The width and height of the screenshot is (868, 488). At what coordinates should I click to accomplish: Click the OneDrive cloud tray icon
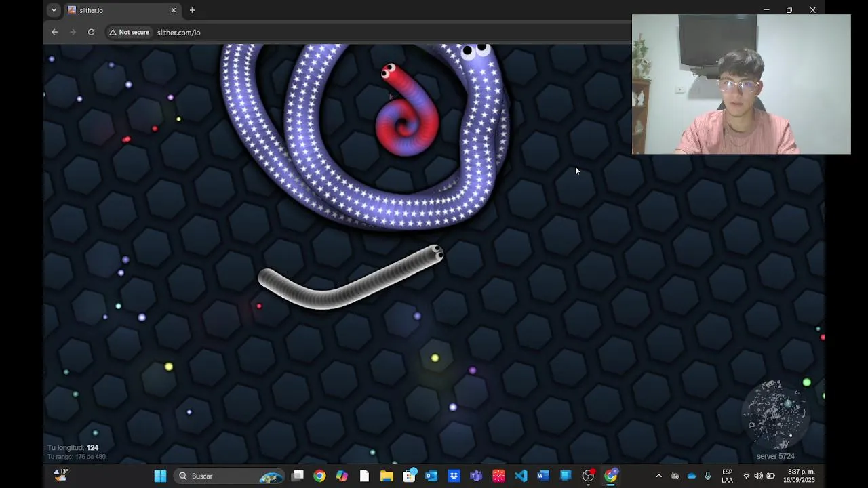(692, 476)
